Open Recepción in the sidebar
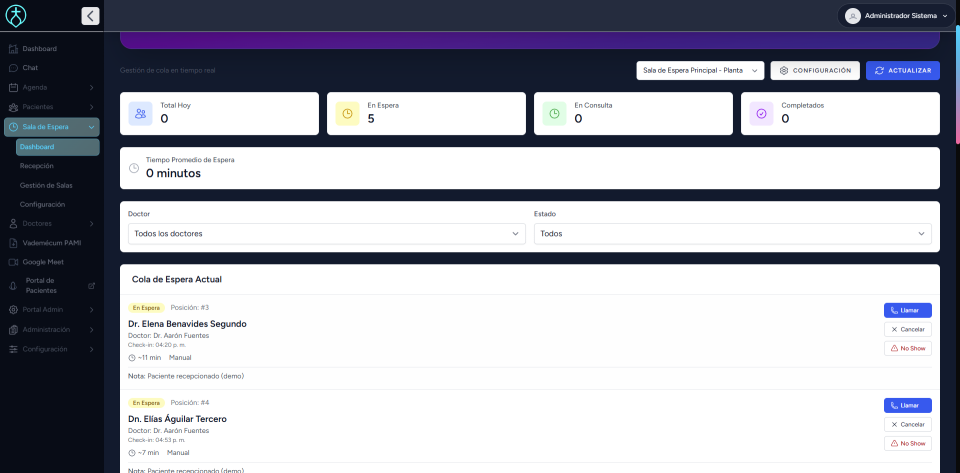Image resolution: width=960 pixels, height=473 pixels. coord(37,166)
